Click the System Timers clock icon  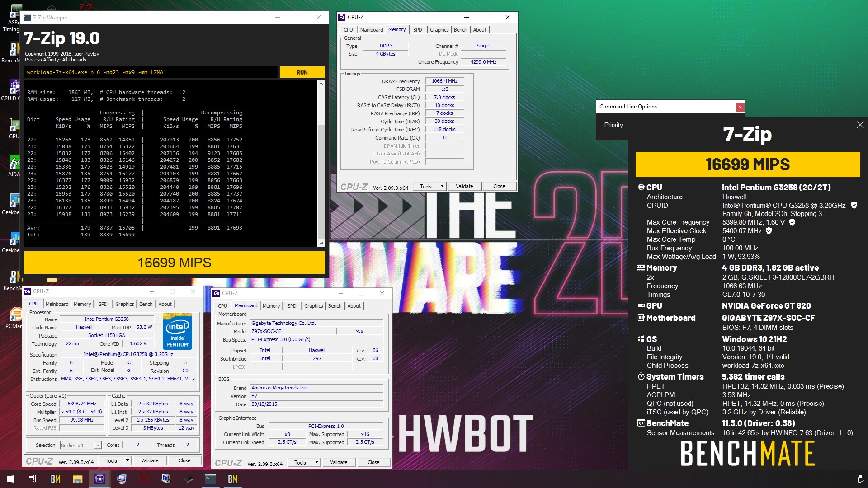641,376
